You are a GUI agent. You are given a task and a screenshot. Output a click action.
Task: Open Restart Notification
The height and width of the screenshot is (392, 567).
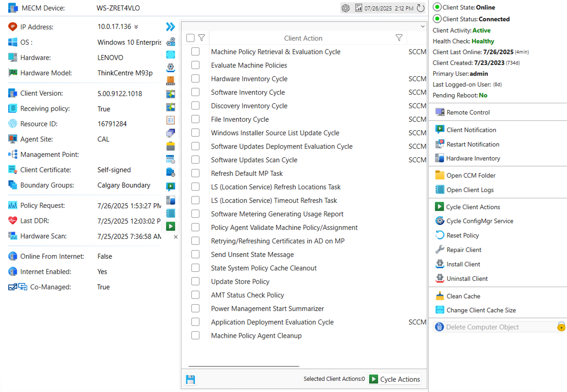point(467,144)
